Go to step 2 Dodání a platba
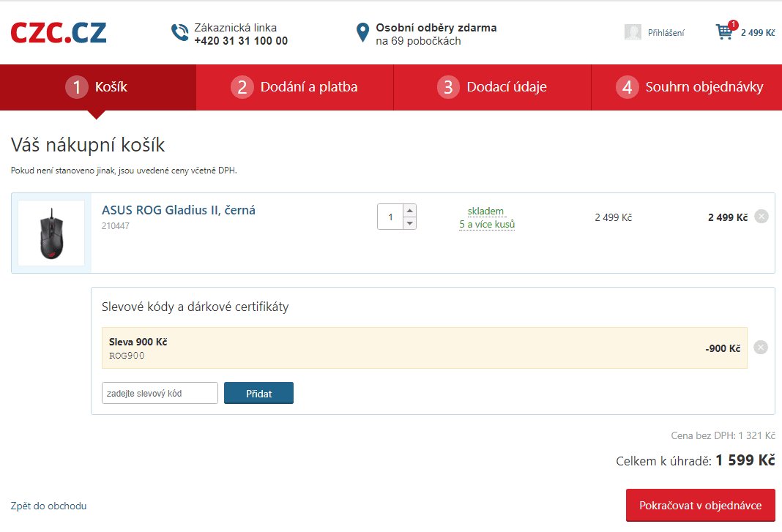This screenshot has height=532, width=782. tap(295, 87)
